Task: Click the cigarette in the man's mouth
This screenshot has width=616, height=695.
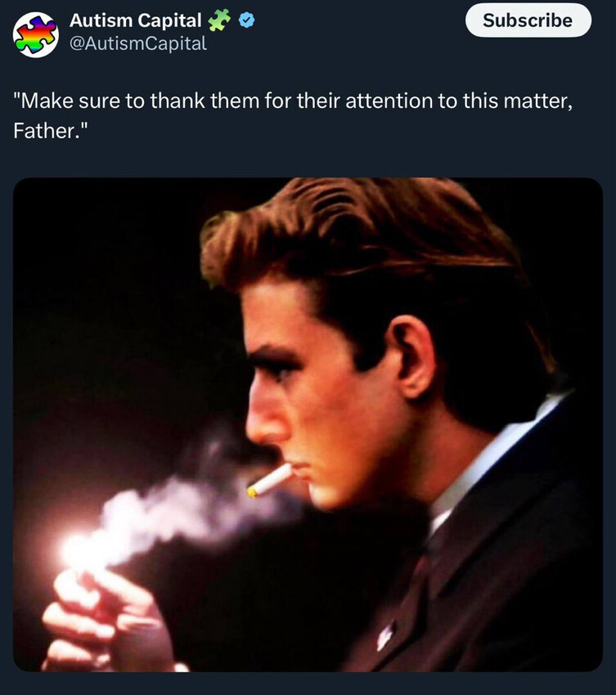Action: click(x=271, y=480)
